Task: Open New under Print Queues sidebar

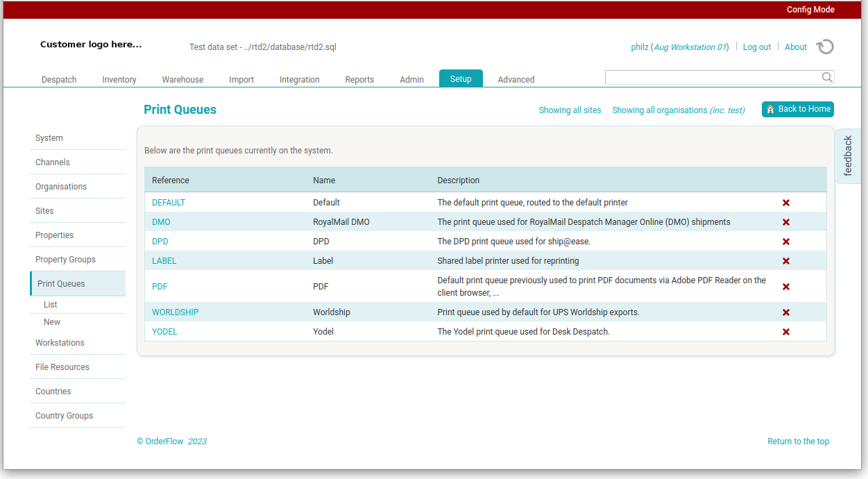Action: point(51,321)
